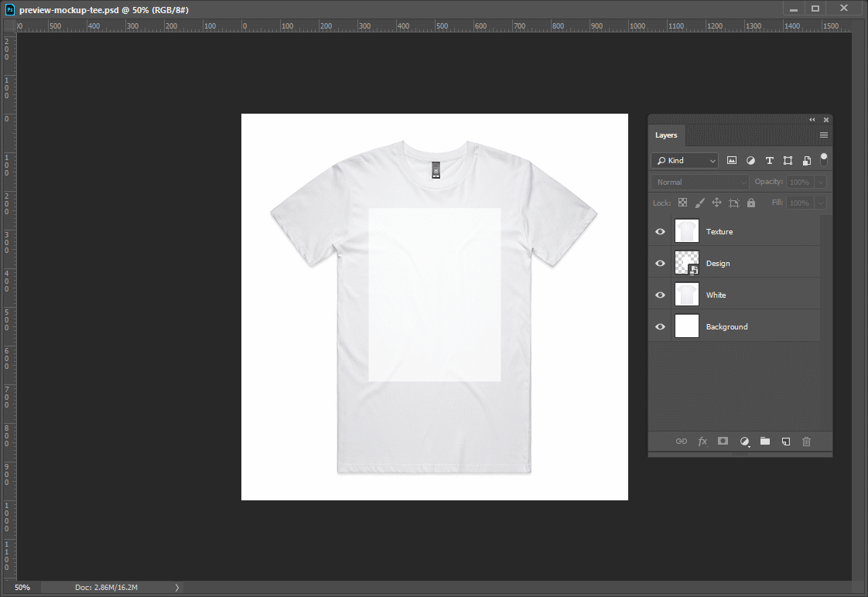Create a new adjustment layer
The height and width of the screenshot is (597, 868).
pyautogui.click(x=743, y=441)
